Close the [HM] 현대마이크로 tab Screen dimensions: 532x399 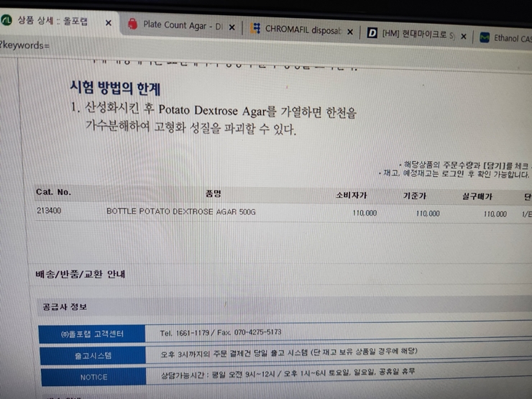click(x=464, y=36)
